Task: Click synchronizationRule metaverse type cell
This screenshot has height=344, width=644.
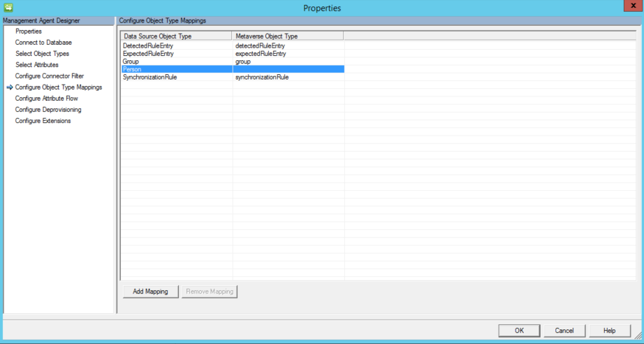Action: [262, 77]
